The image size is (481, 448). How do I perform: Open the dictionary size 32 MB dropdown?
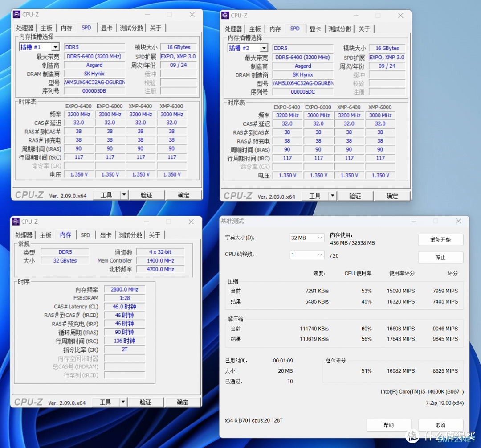coord(307,238)
